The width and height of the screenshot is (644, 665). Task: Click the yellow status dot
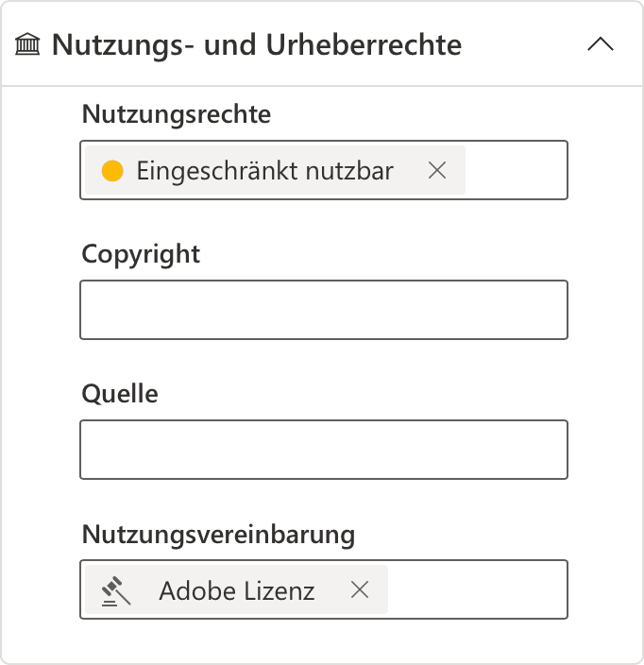112,171
